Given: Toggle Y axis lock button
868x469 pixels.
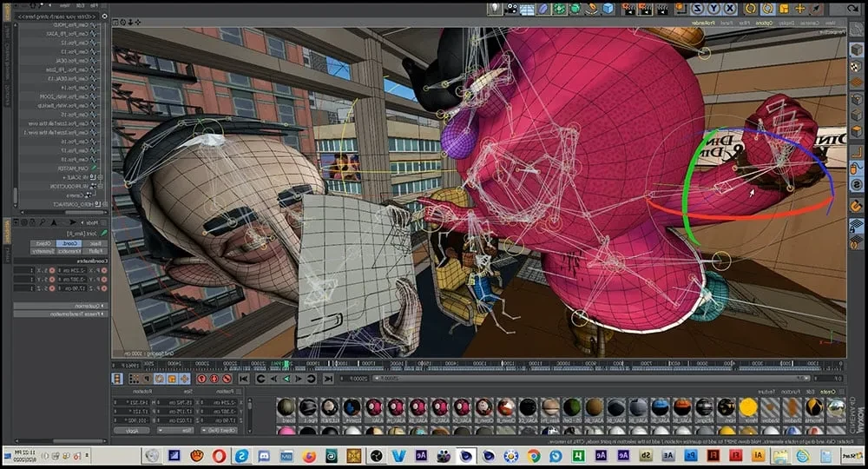Looking at the screenshot, I should 714,9.
